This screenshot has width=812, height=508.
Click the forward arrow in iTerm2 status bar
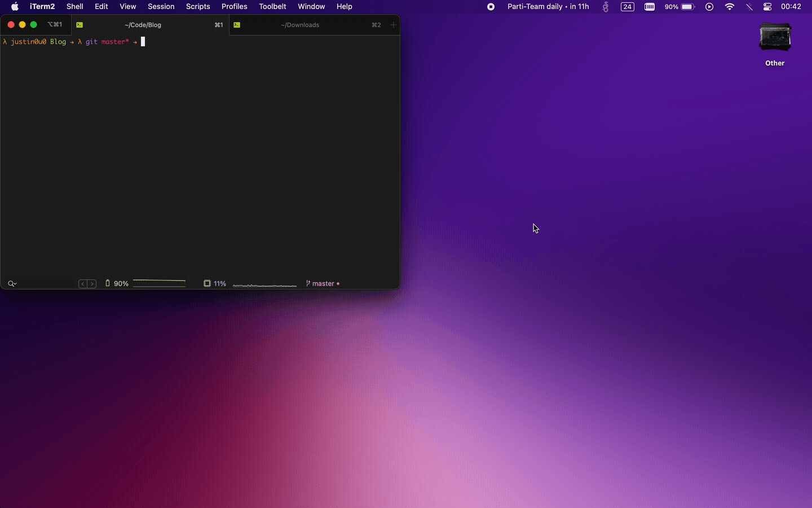click(92, 283)
